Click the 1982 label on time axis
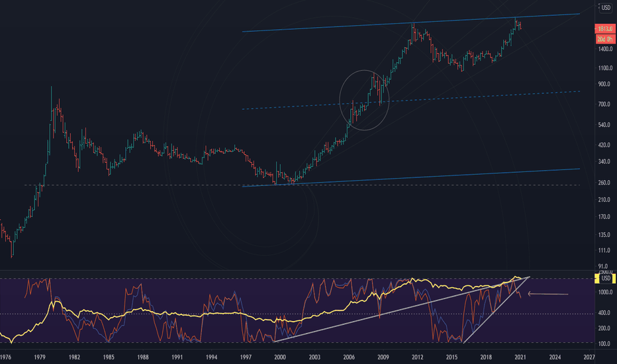The image size is (617, 364). (74, 357)
